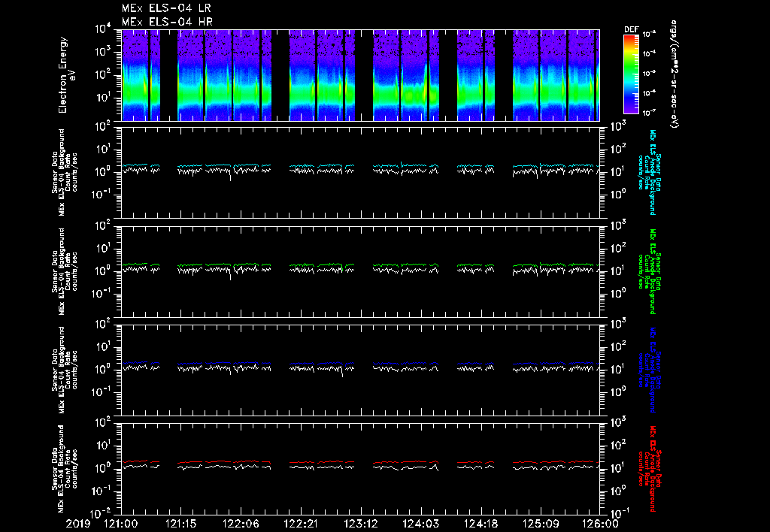Click the left-axis label of the red panel
Image resolution: width=770 pixels, height=532 pixels.
pos(65,469)
